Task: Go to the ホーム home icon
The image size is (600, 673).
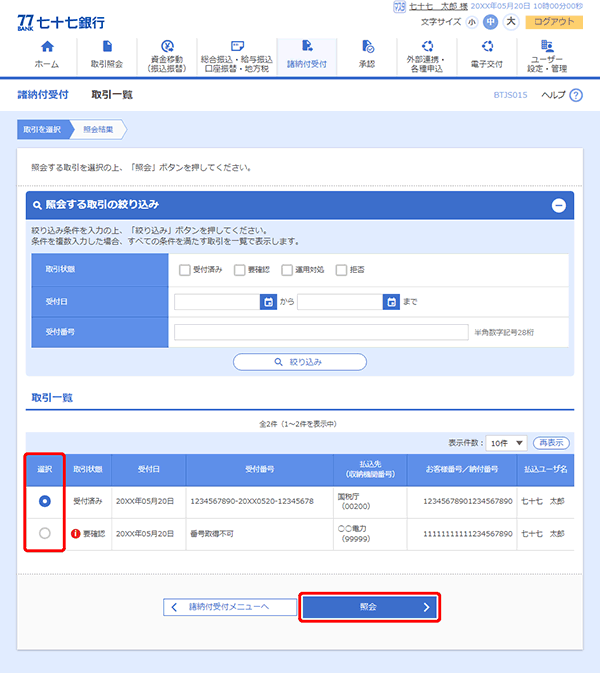Action: click(x=47, y=46)
